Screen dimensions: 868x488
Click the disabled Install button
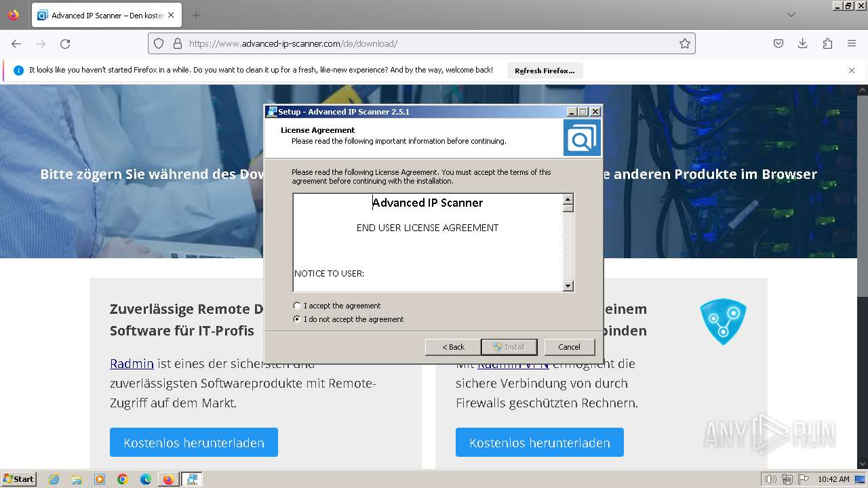coord(509,347)
